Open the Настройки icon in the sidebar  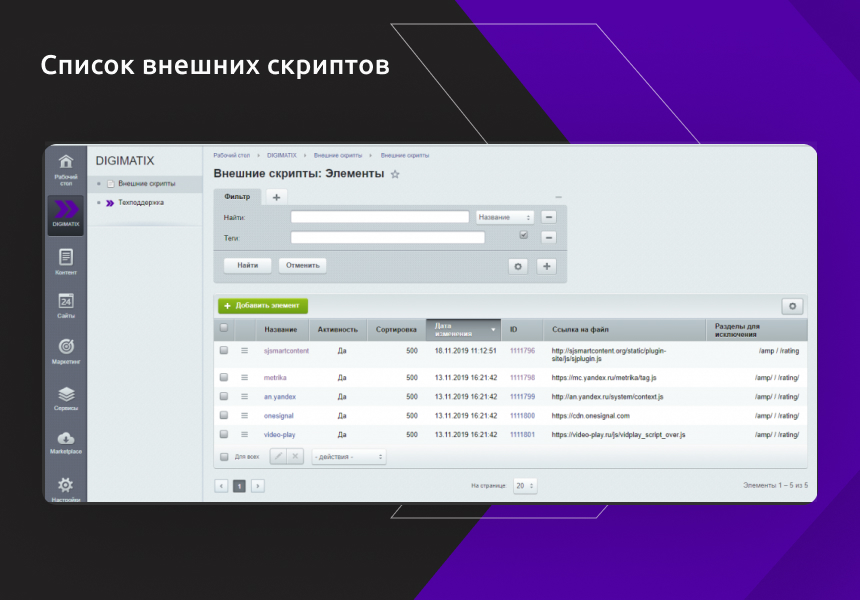point(65,485)
